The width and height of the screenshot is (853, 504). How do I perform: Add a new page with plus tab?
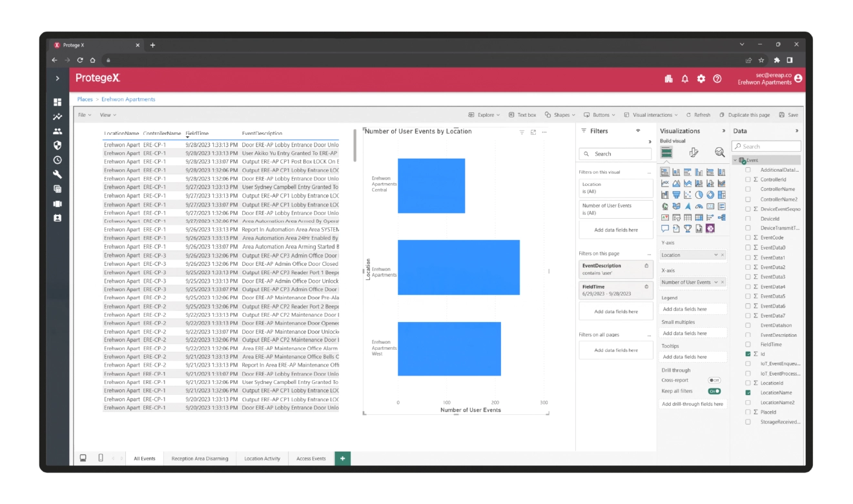pos(343,458)
